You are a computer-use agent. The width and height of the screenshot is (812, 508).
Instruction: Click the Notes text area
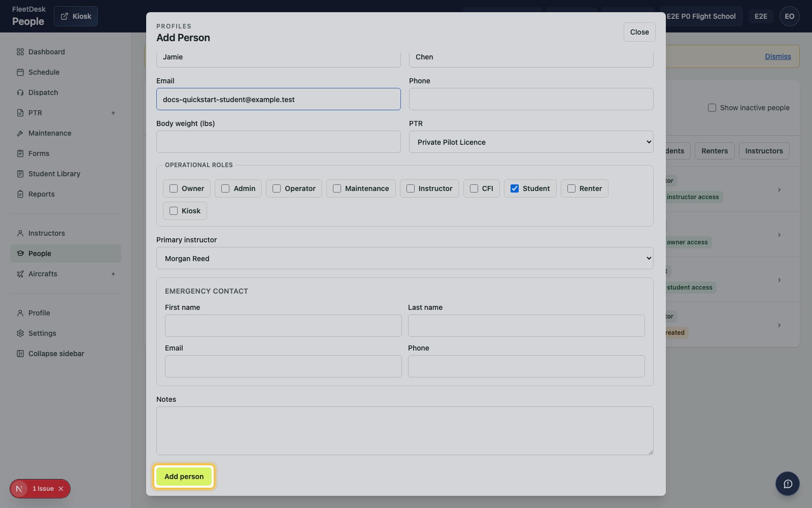(404, 431)
